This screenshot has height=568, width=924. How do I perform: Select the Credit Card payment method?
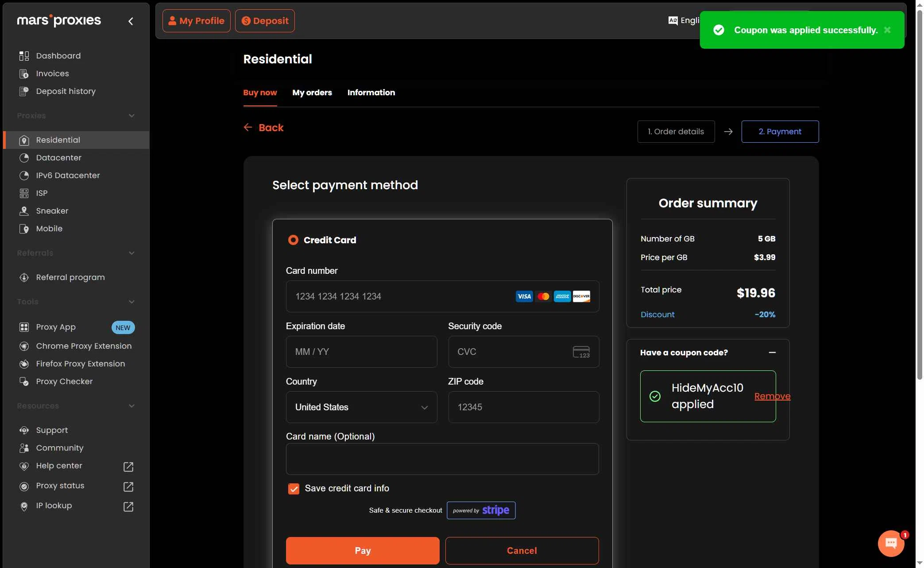293,240
